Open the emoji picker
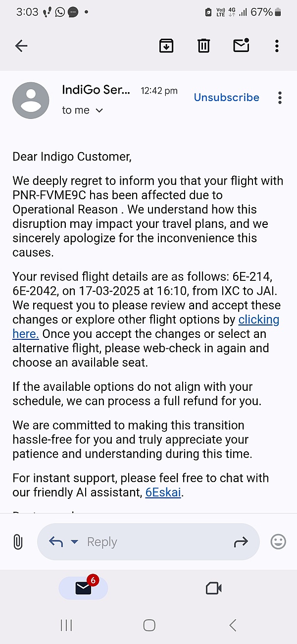297x644 pixels. 278,542
